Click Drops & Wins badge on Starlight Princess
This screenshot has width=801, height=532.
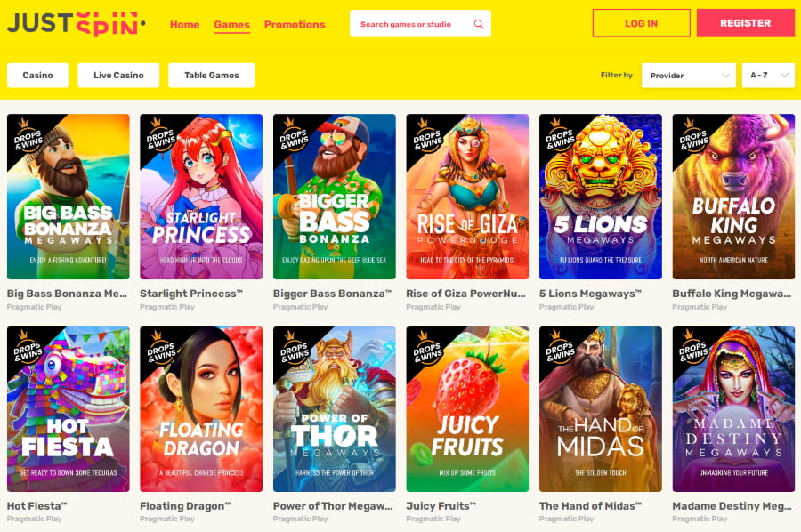(159, 136)
